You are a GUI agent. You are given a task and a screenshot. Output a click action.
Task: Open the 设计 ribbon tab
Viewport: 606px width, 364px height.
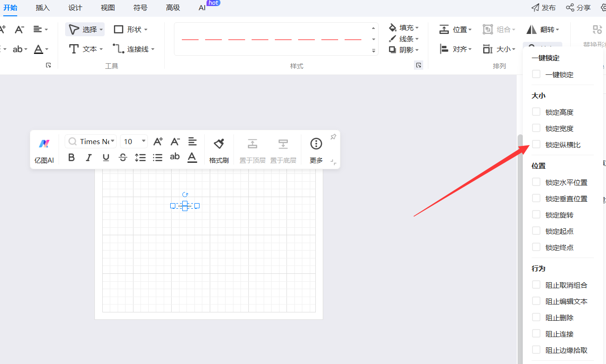(75, 8)
